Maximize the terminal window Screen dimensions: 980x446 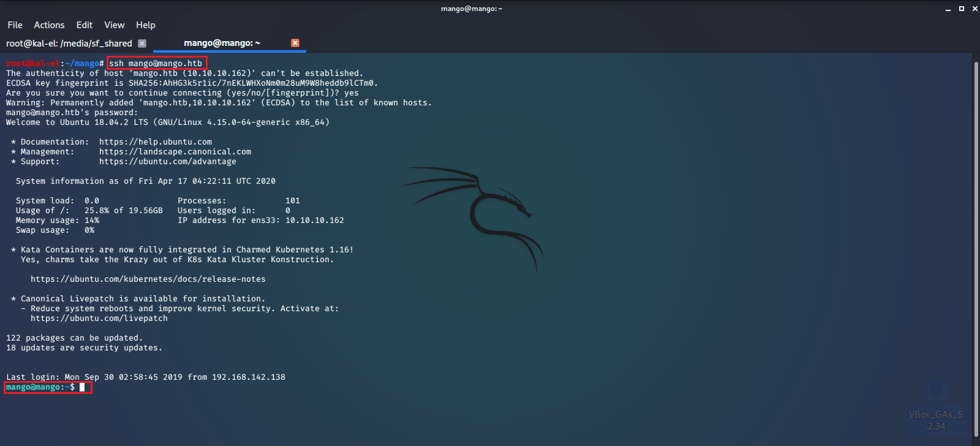[961, 9]
